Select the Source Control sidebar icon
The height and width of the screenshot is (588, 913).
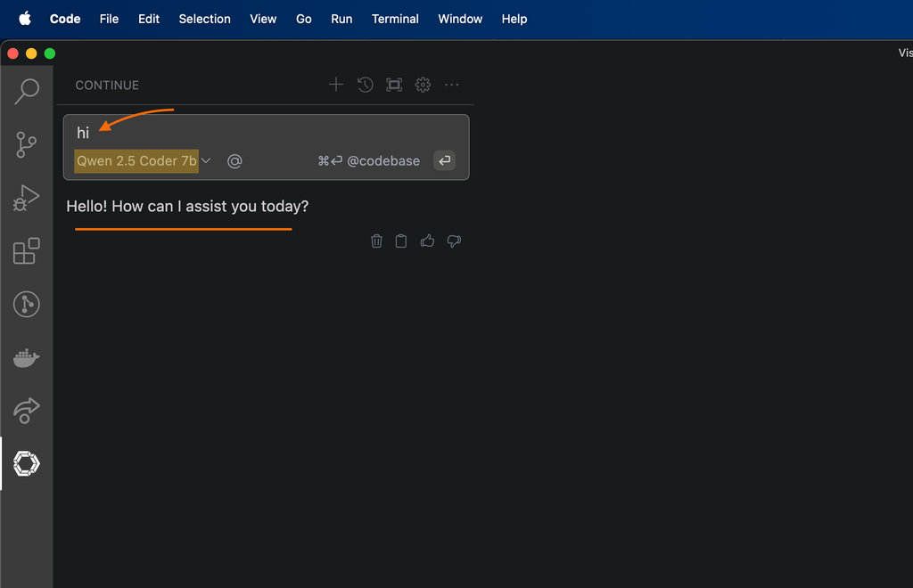(26, 144)
